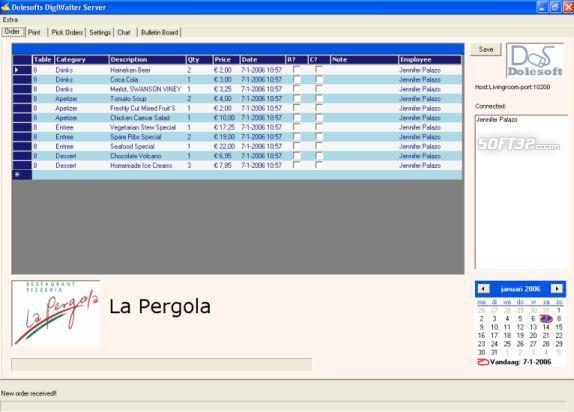
Task: Select day 25 in the calendar
Action: tap(507, 344)
